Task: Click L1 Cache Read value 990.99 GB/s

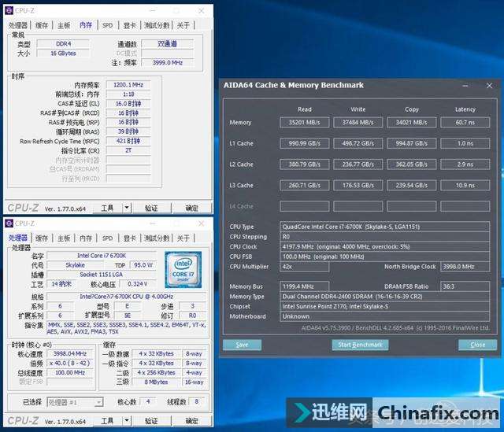Action: point(305,143)
